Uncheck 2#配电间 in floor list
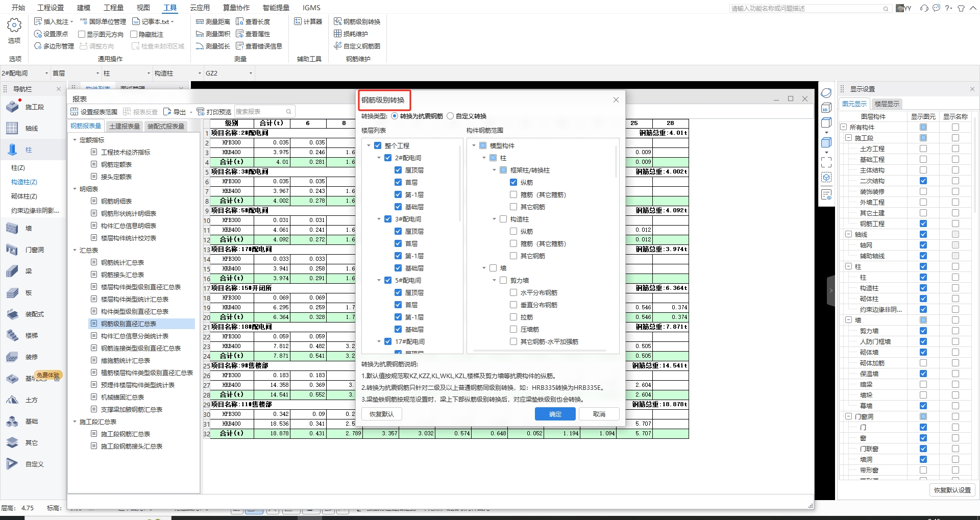This screenshot has height=520, width=980. click(x=388, y=158)
